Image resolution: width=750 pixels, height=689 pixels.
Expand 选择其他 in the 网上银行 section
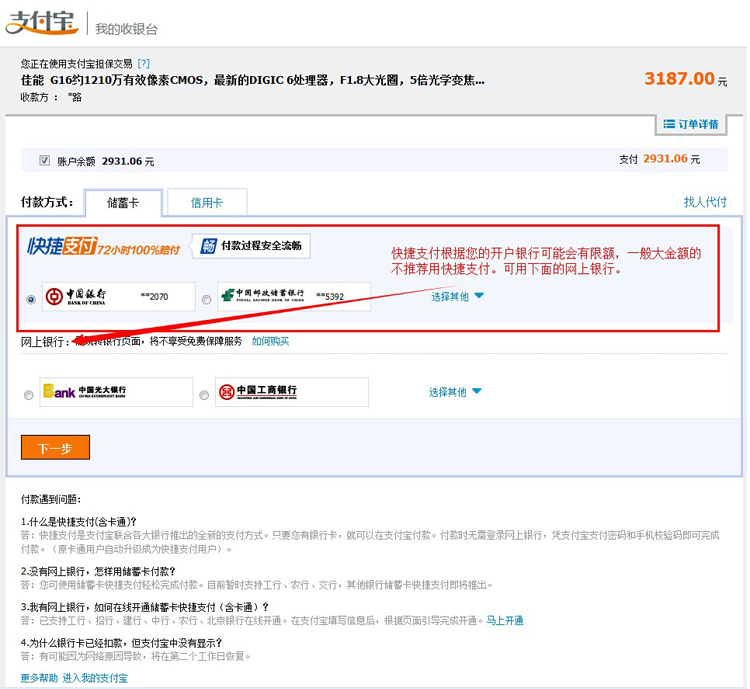[454, 392]
